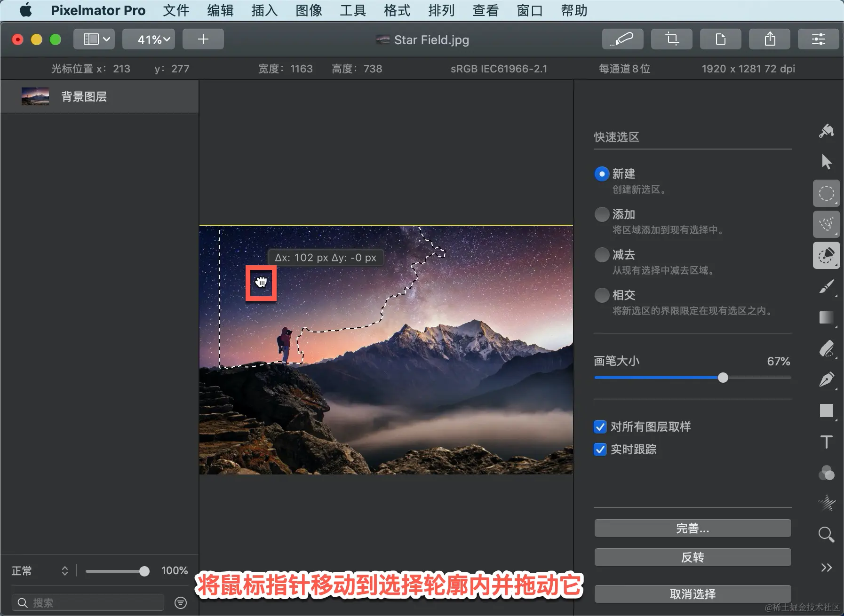Open the 格式 menu

397,10
